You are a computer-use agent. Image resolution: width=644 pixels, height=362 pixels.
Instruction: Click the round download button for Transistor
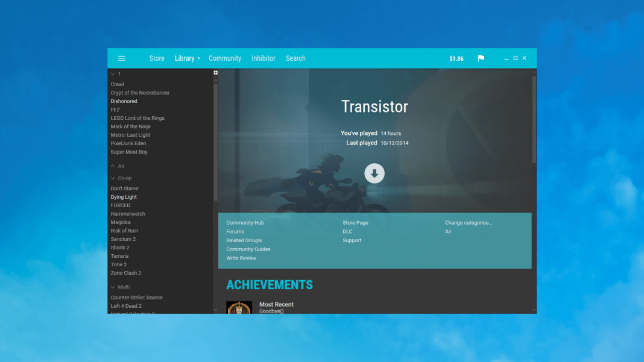374,173
